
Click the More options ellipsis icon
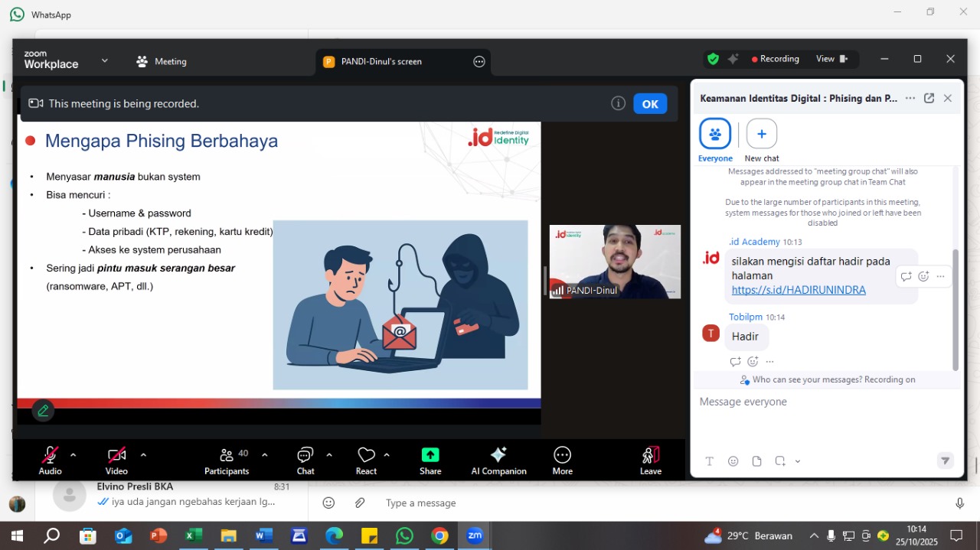(562, 455)
